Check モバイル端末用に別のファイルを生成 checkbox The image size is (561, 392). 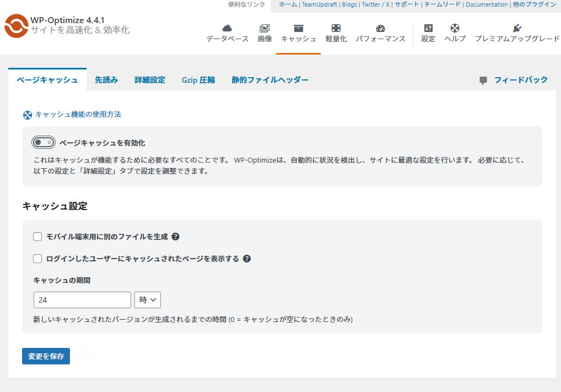[37, 237]
